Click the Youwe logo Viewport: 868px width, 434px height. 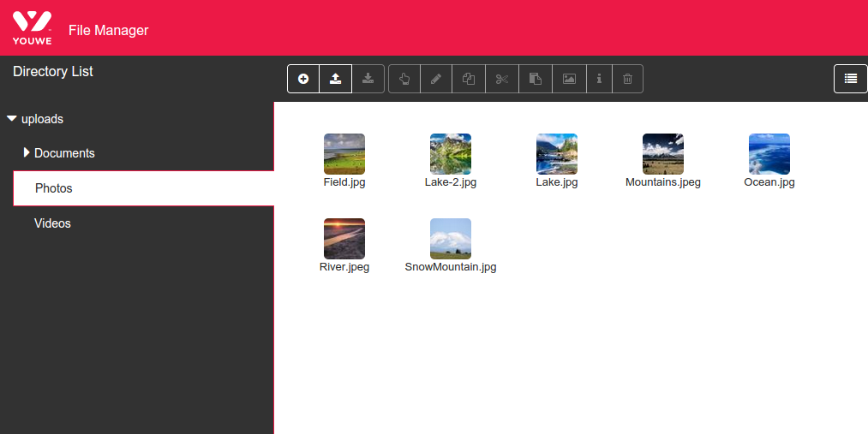[x=32, y=27]
